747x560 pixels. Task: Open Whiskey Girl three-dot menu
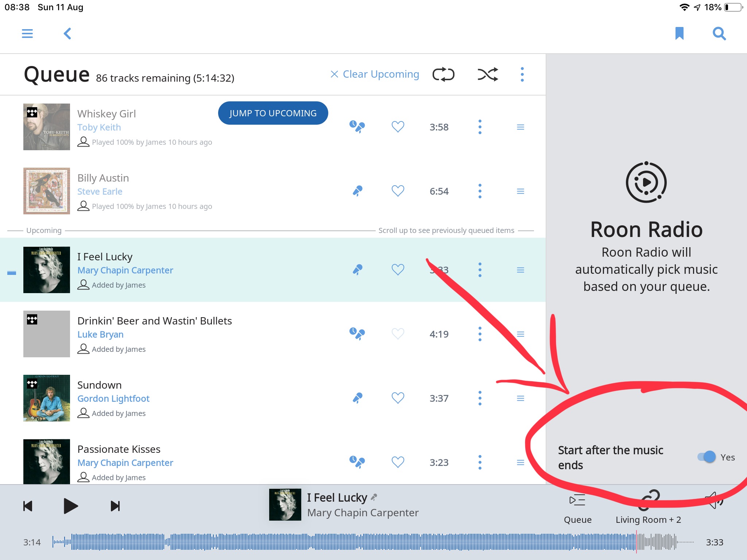tap(480, 127)
